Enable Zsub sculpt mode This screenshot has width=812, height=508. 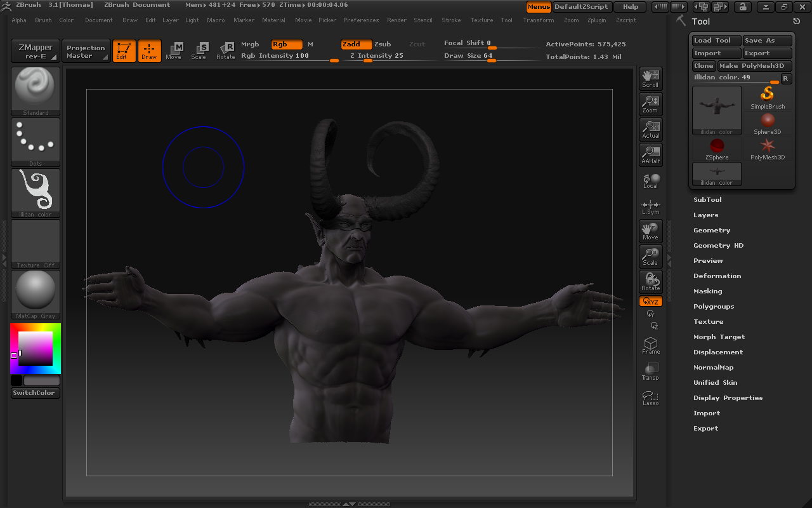(x=383, y=44)
